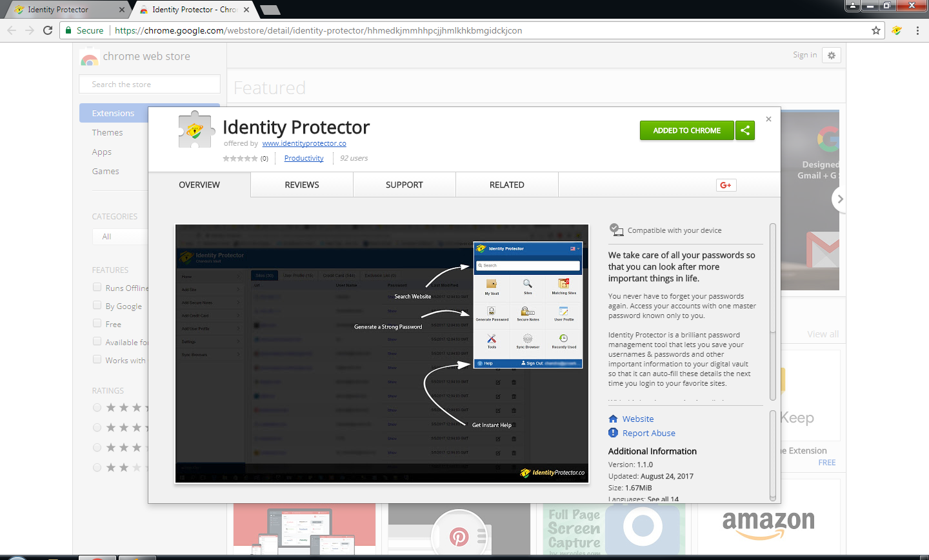The image size is (929, 560).
Task: Open the Extensions section in the sidebar
Action: point(114,113)
